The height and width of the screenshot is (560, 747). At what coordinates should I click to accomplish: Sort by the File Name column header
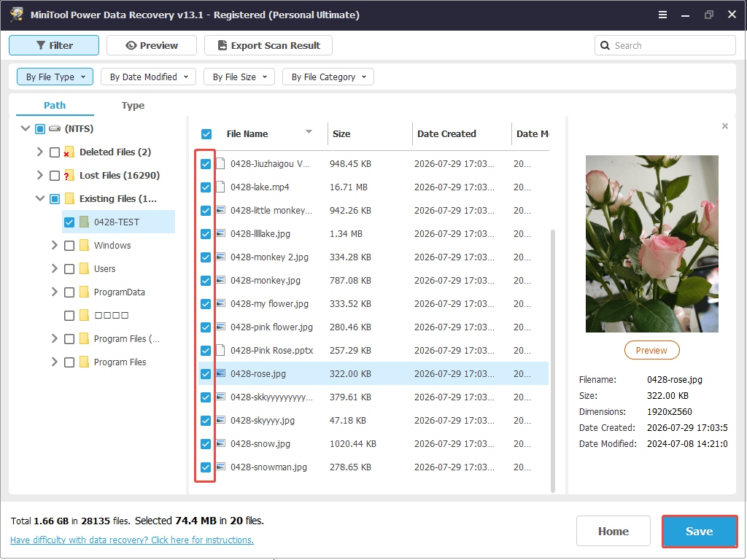pos(247,134)
